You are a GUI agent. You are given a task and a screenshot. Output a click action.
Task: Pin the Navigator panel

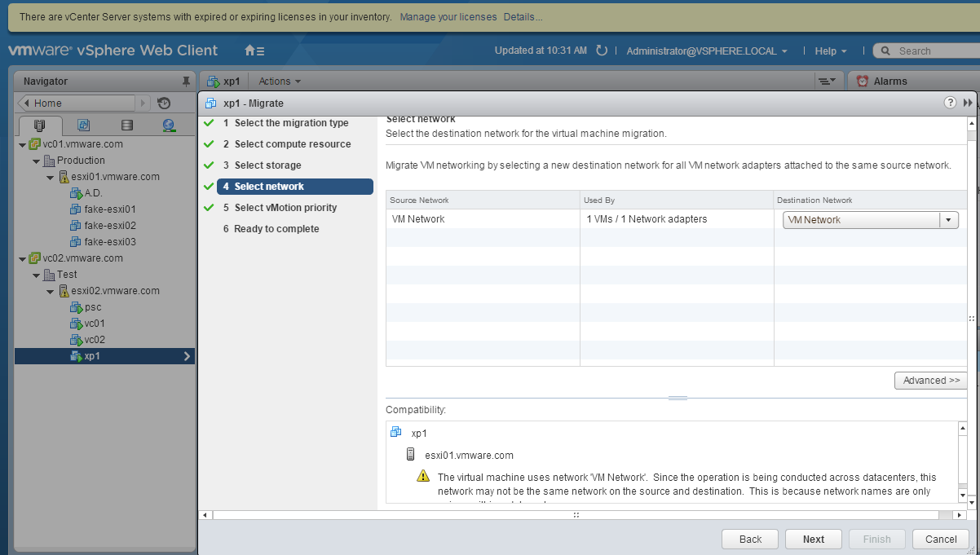186,81
